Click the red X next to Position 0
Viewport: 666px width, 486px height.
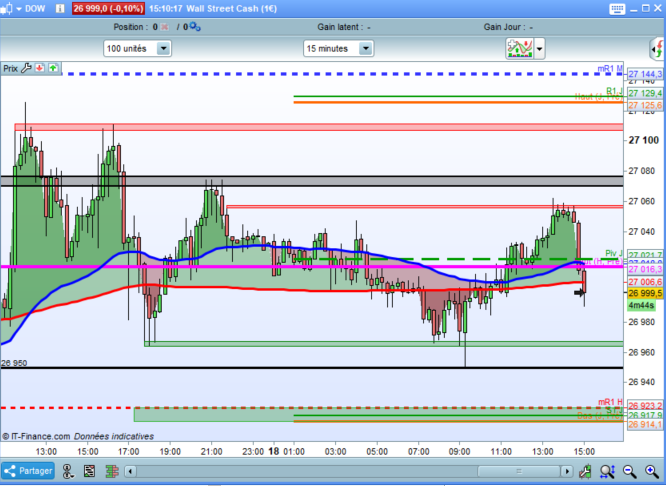(x=165, y=27)
